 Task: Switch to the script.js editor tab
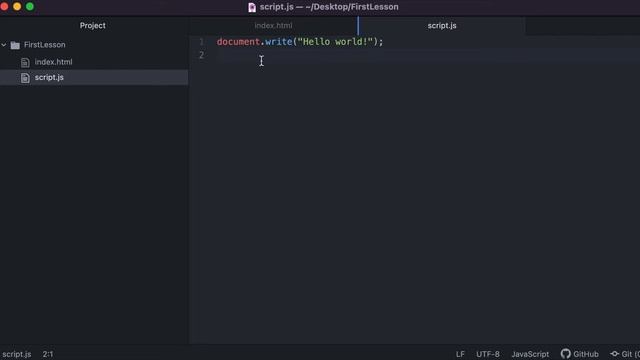(x=442, y=26)
